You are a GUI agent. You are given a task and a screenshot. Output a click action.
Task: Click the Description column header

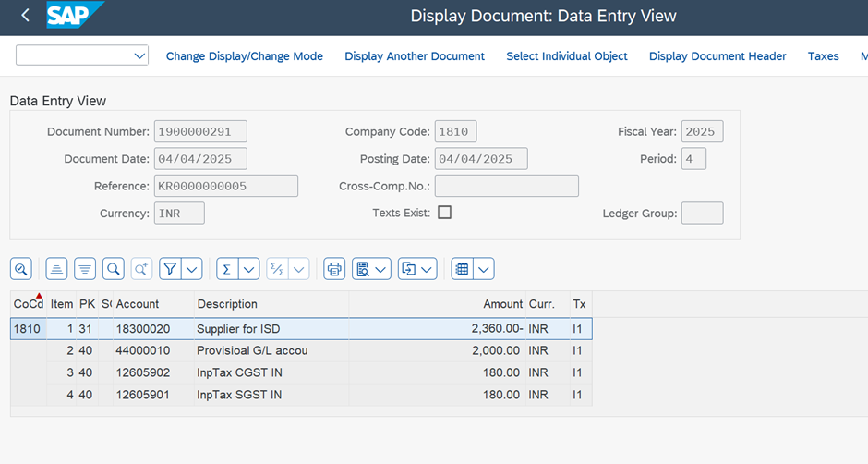(271, 304)
